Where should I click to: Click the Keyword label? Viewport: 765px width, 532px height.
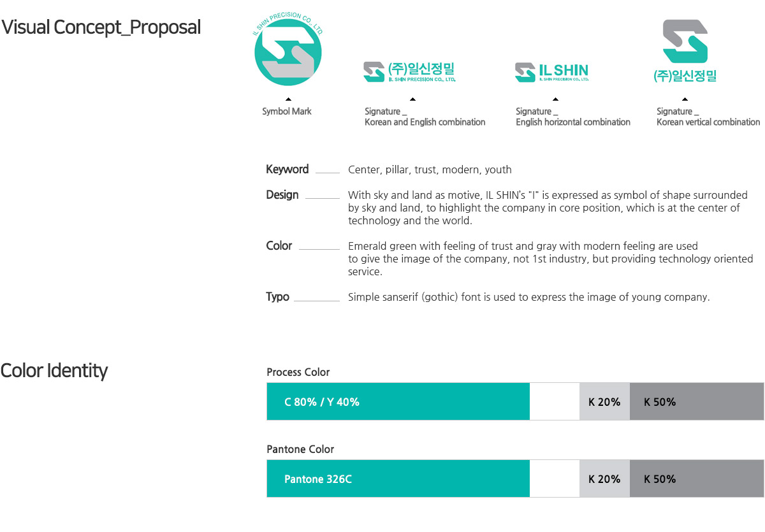288,169
